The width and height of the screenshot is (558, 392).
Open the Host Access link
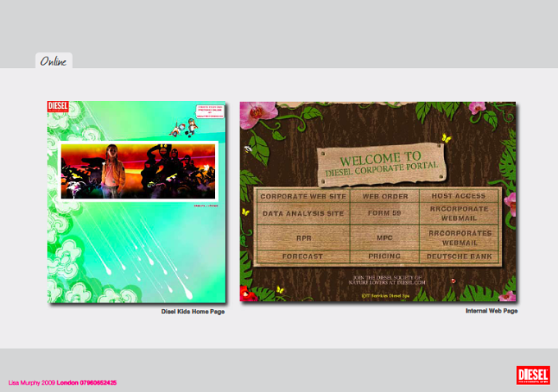coord(459,196)
